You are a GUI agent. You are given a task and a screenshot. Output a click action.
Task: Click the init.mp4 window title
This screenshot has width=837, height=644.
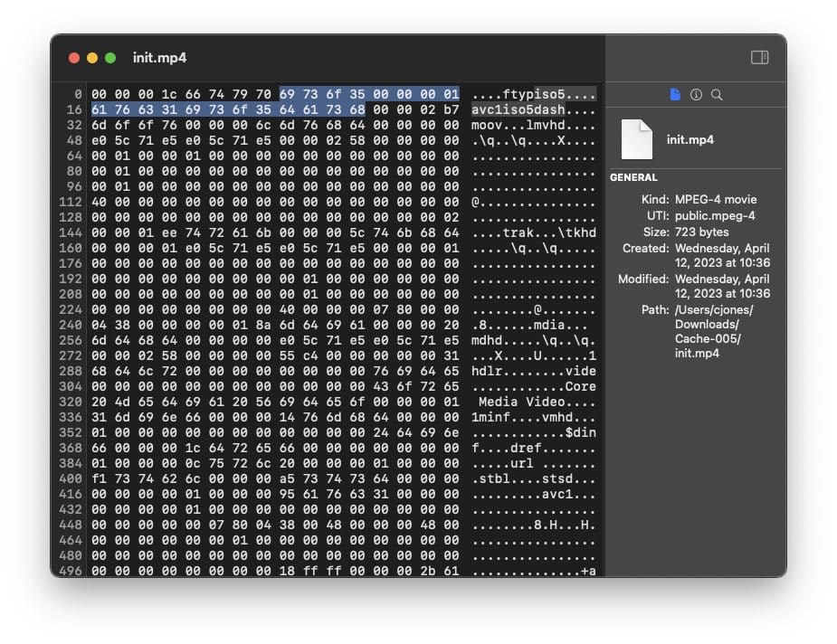click(159, 58)
